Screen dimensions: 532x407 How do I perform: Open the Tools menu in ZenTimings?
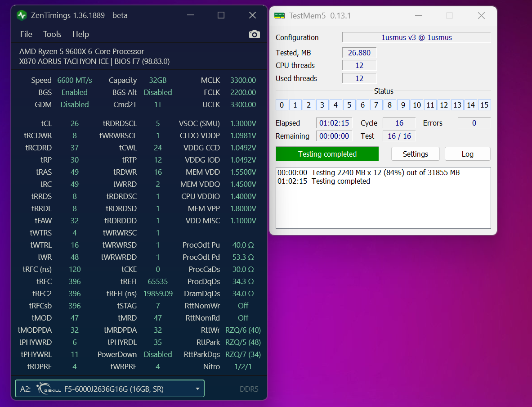click(x=52, y=34)
